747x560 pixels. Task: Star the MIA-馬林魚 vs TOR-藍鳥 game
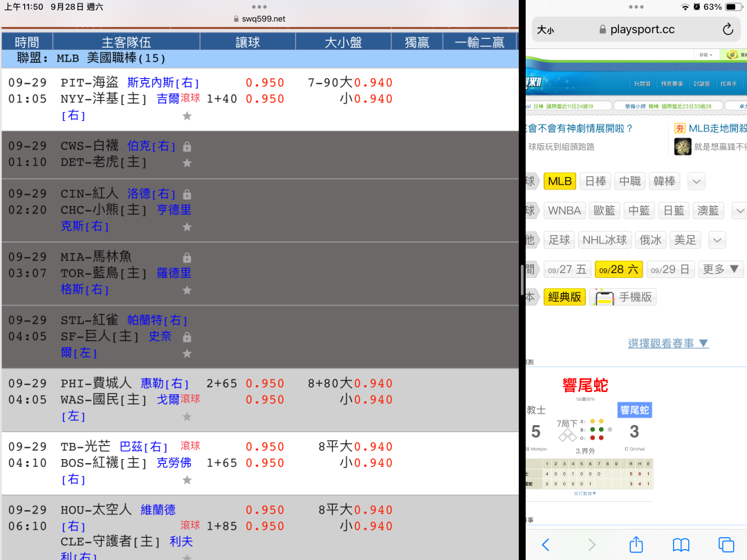pyautogui.click(x=187, y=290)
